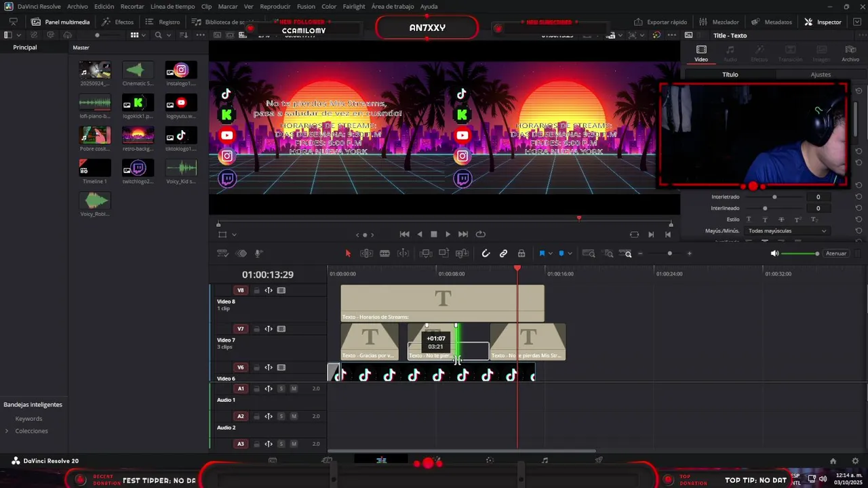This screenshot has width=868, height=488.
Task: Jump to last frame of timeline
Action: pyautogui.click(x=463, y=235)
